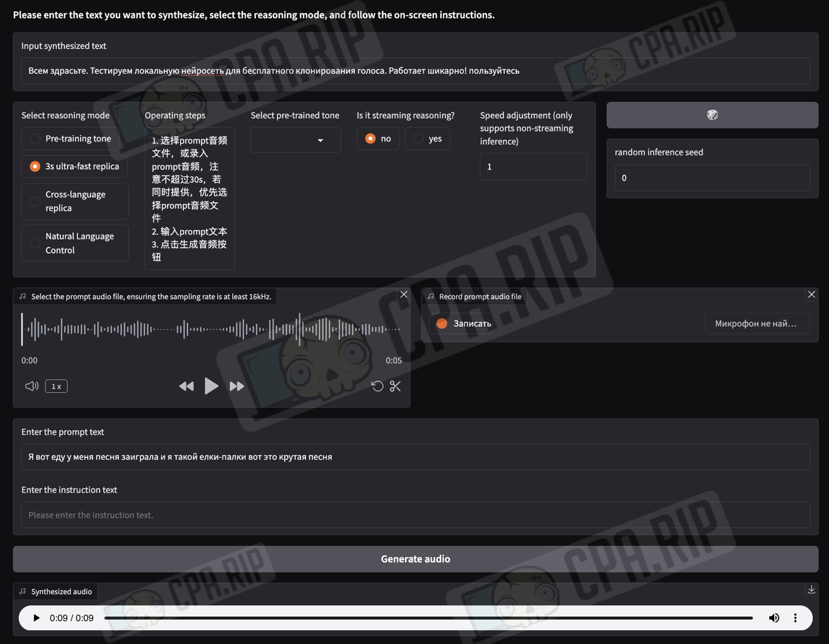This screenshot has width=829, height=644.
Task: Click the Generate audio button
Action: (415, 559)
